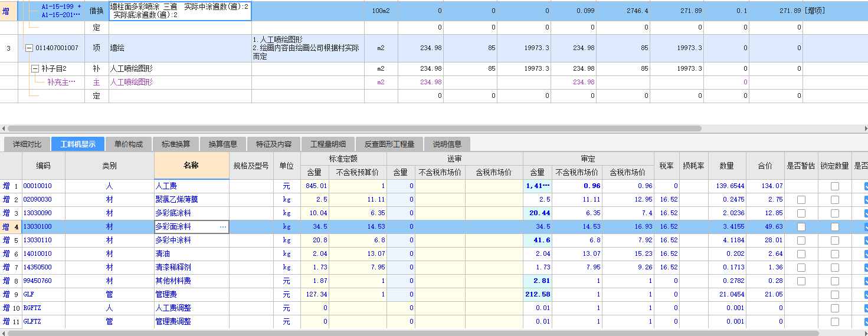
Task: Click the 人工费调整 name cell
Action: [191, 308]
